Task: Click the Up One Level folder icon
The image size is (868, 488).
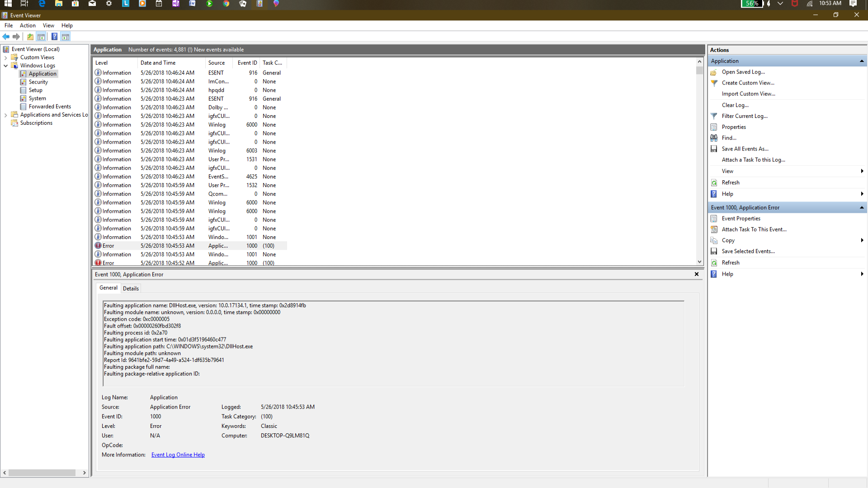Action: [30, 37]
